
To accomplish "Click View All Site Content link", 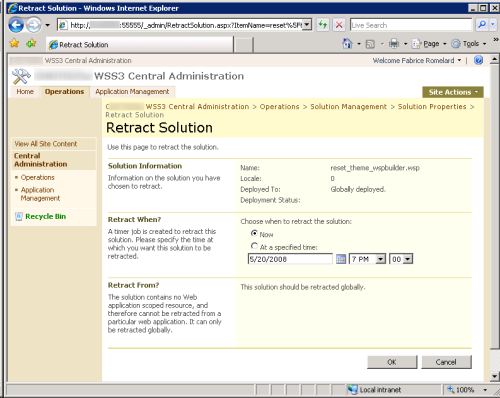I will [46, 144].
